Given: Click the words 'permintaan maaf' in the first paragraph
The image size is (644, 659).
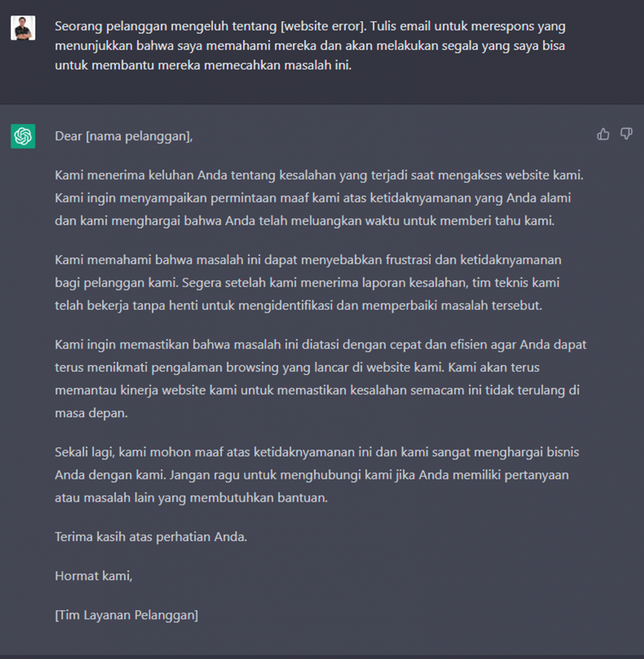Looking at the screenshot, I should click(x=260, y=198).
